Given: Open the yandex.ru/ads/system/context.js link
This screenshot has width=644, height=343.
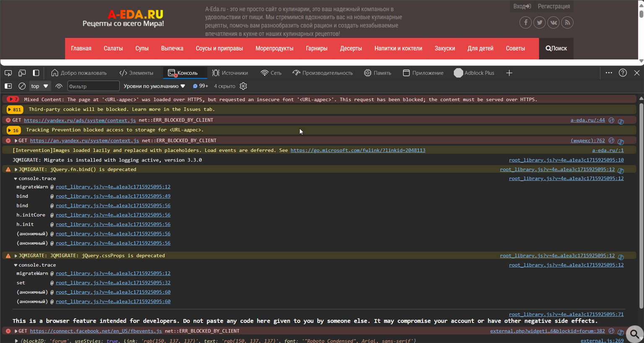Looking at the screenshot, I should [x=80, y=120].
